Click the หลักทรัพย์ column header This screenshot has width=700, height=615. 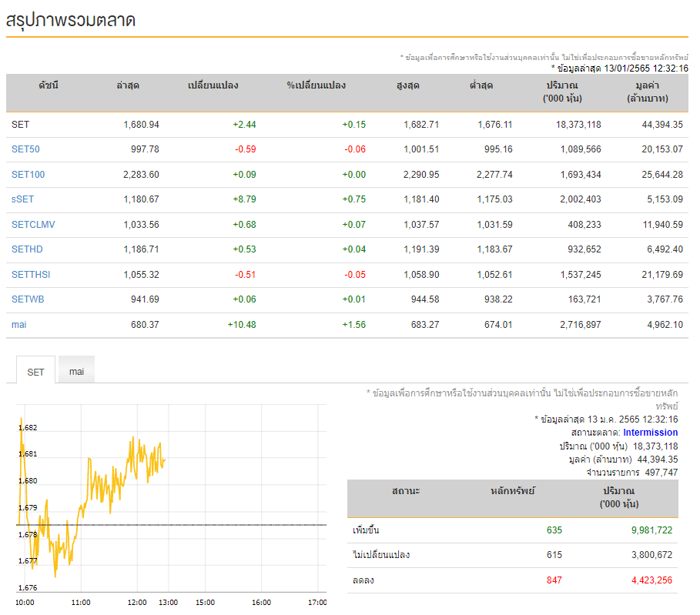pos(513,491)
